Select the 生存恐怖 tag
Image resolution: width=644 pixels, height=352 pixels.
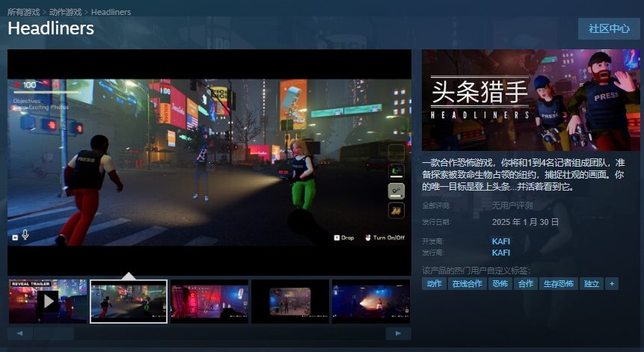click(558, 284)
